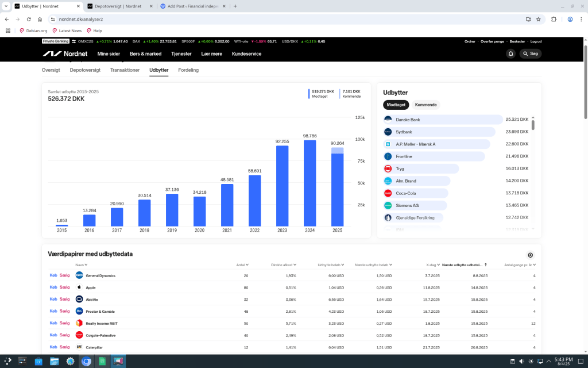
Task: Open table settings gear icon
Action: click(x=530, y=255)
